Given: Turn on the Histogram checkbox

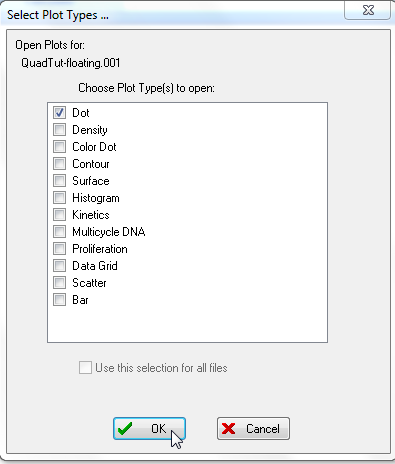Looking at the screenshot, I should (x=59, y=198).
